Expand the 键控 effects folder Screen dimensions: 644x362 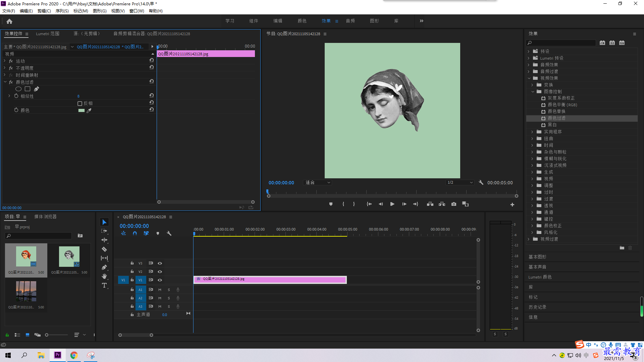pyautogui.click(x=532, y=219)
